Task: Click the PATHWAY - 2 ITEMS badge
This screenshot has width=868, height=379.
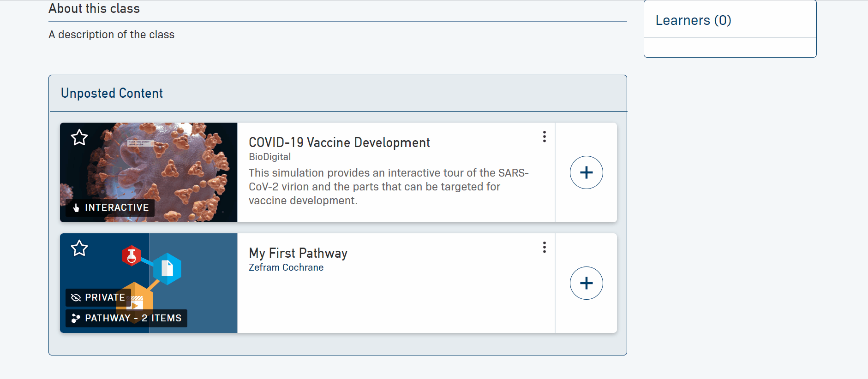Action: (x=126, y=318)
